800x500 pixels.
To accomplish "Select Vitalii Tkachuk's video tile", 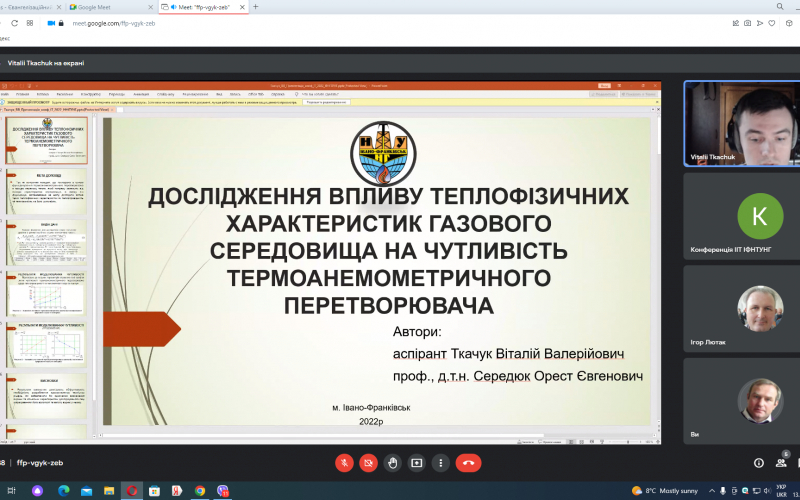I will [742, 123].
